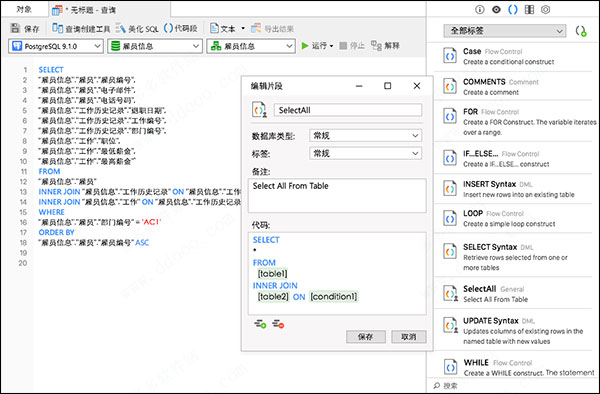
Task: Open the PostgreSQL 9.1.0 connection dropdown
Action: coord(56,46)
